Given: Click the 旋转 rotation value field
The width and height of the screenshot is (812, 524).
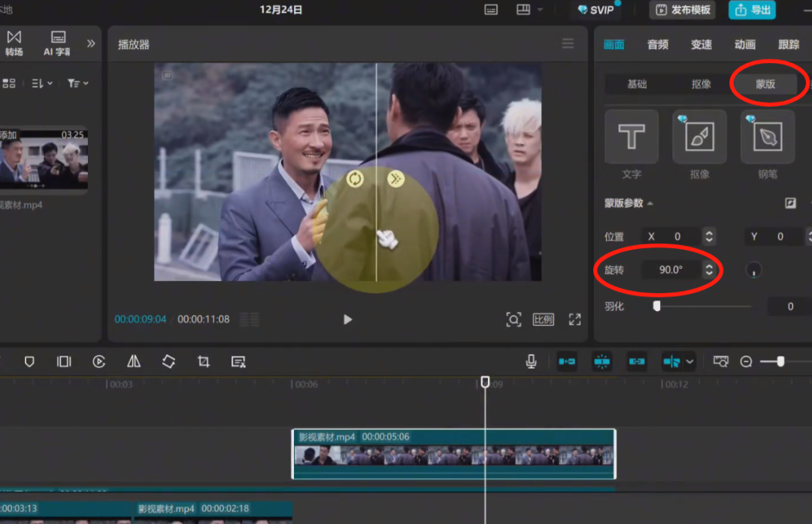Looking at the screenshot, I should tap(671, 270).
